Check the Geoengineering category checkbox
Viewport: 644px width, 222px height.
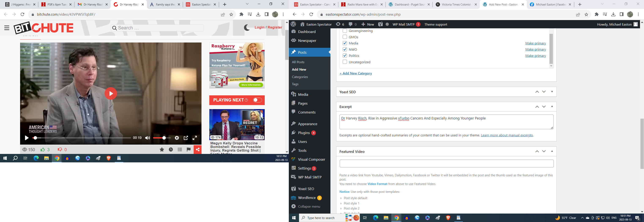click(x=345, y=31)
